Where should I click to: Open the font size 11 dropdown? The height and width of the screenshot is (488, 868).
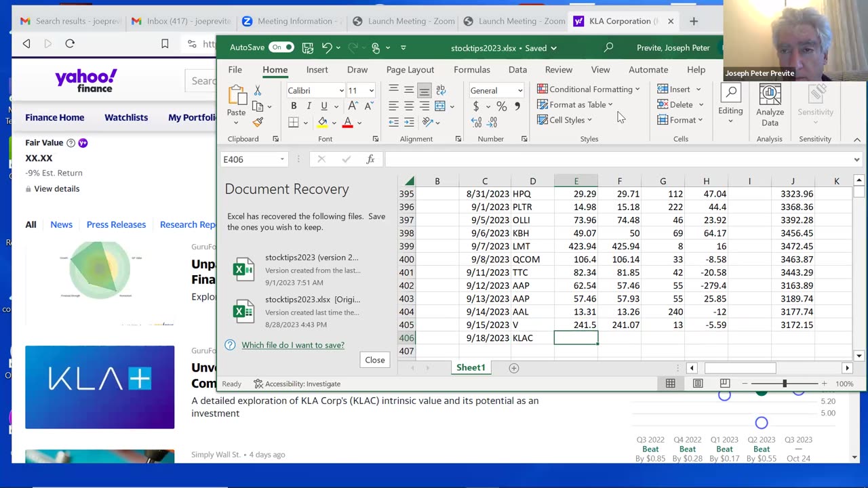click(x=371, y=91)
